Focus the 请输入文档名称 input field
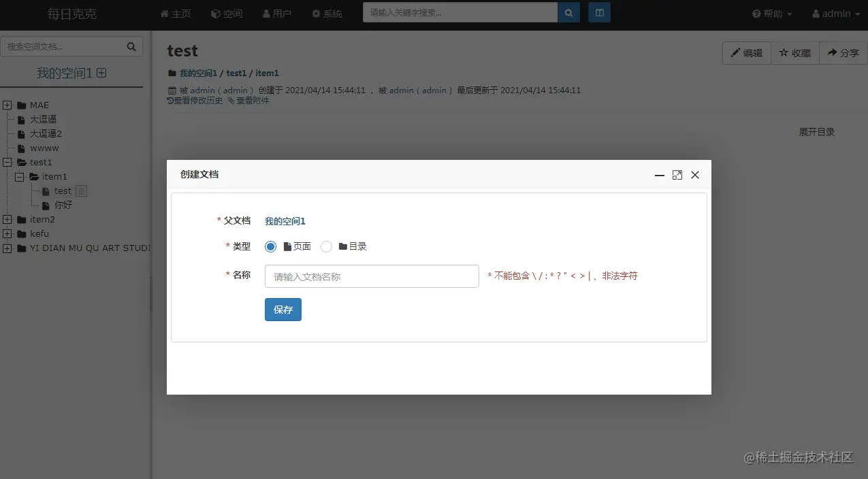Screen dimensions: 868x479 [372, 276]
